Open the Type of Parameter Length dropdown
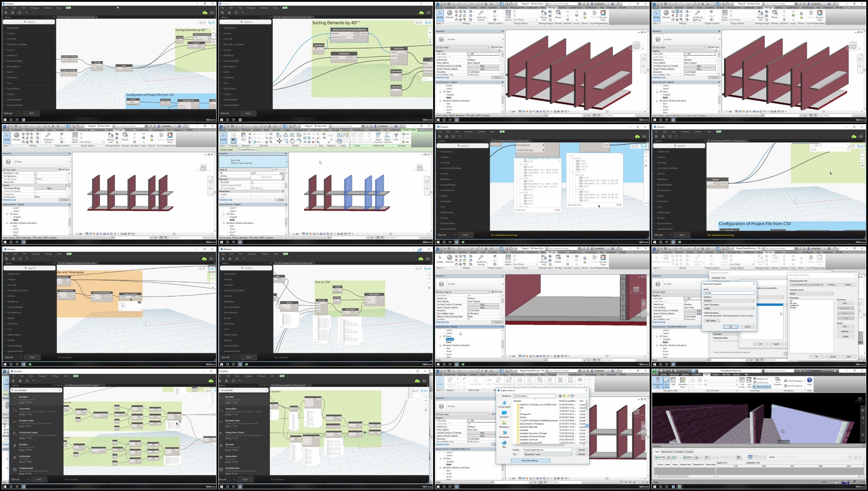868x491 pixels. (729, 308)
